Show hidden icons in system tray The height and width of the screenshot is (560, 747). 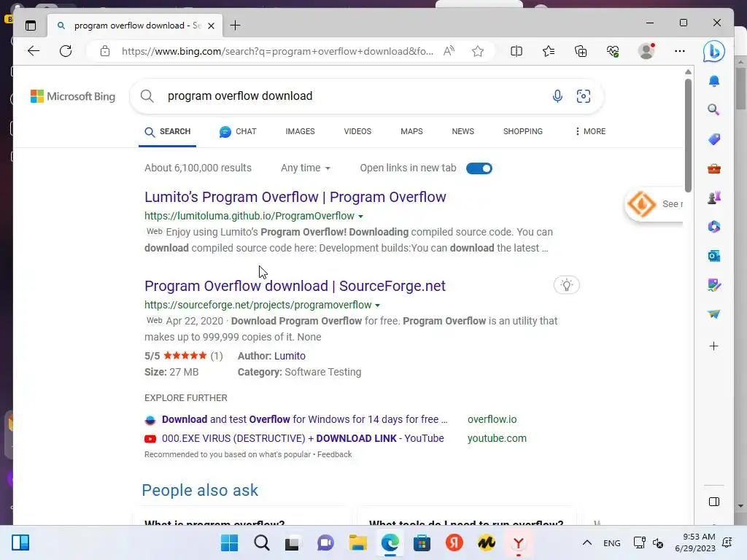point(587,542)
